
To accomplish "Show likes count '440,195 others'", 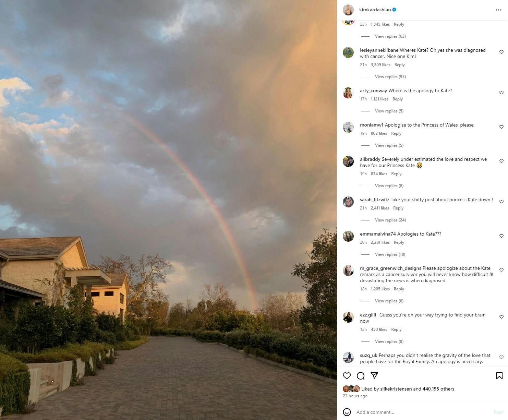I will click(x=438, y=389).
